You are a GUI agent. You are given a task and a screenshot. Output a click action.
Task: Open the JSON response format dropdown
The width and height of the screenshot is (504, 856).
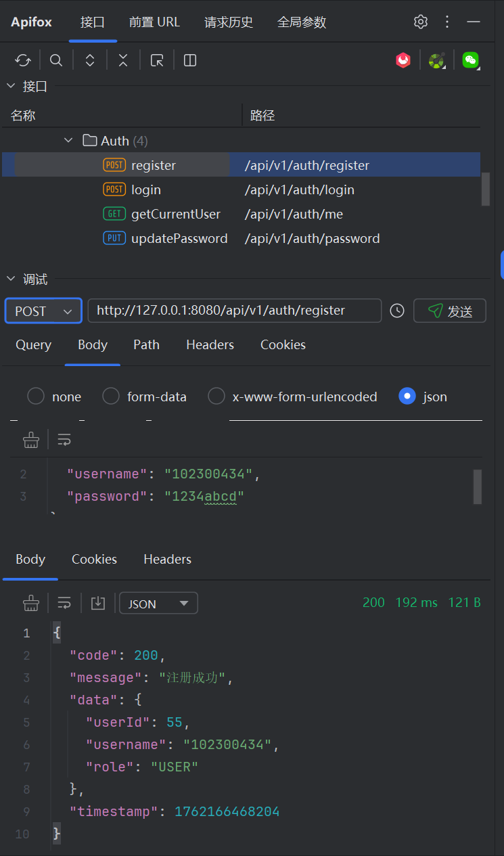coord(158,604)
